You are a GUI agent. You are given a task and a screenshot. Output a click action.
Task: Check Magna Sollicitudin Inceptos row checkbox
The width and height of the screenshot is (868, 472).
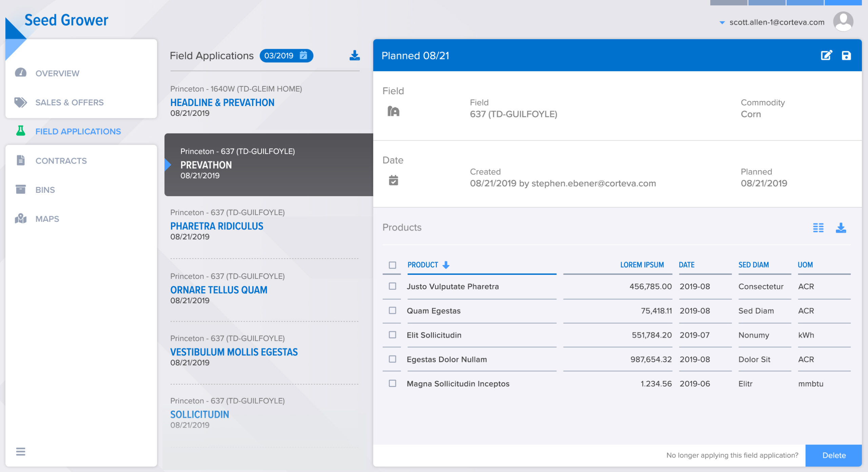392,383
